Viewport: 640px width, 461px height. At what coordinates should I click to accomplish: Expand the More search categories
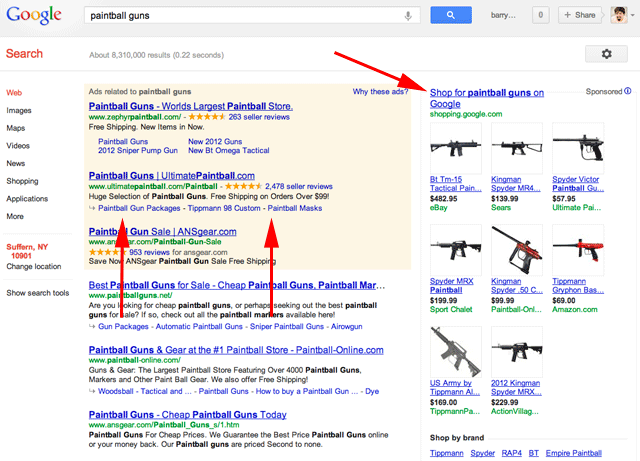15,216
